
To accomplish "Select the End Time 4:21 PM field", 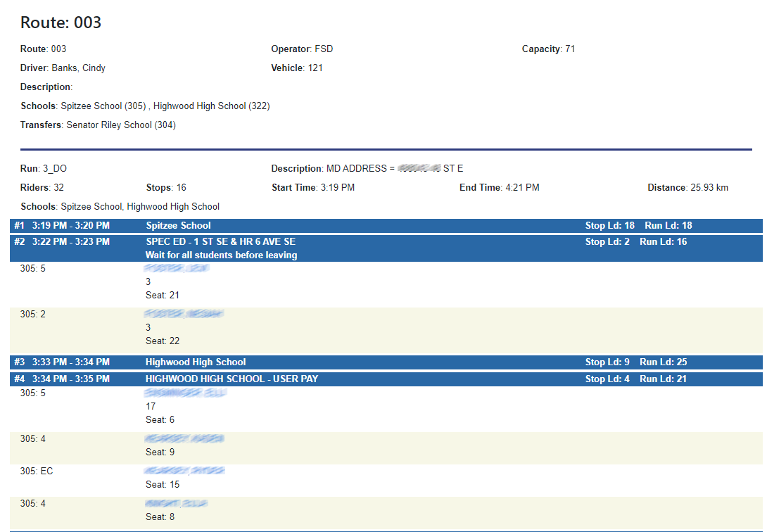I will 499,188.
